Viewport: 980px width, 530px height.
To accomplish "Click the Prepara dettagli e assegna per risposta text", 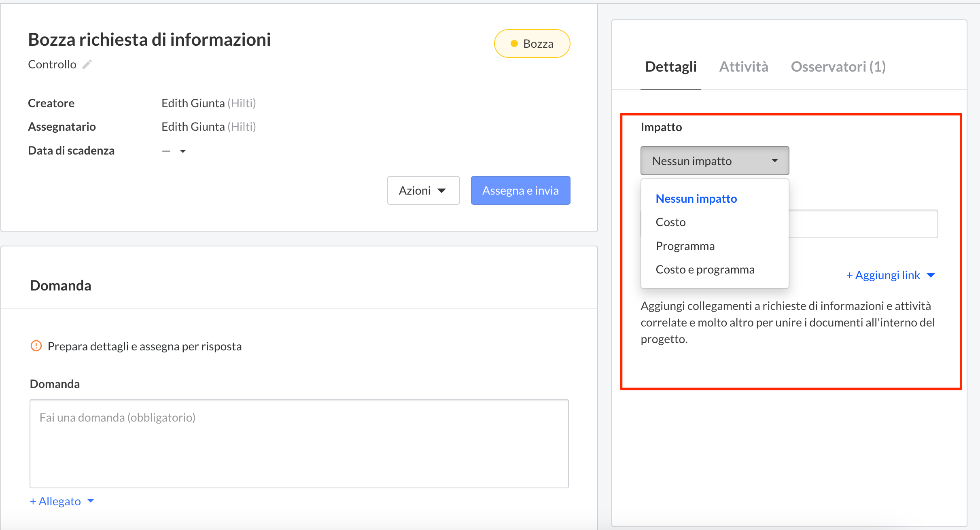I will pos(144,346).
